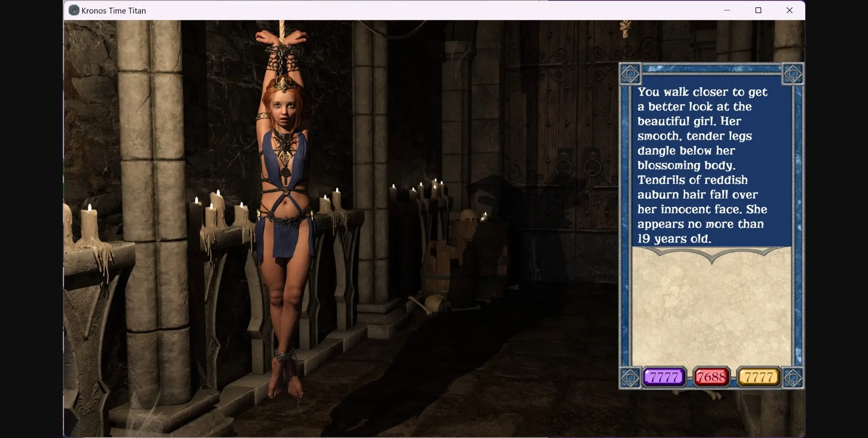Select the red gem counter showing 7688
Screen dimensions: 868x438
pos(711,377)
